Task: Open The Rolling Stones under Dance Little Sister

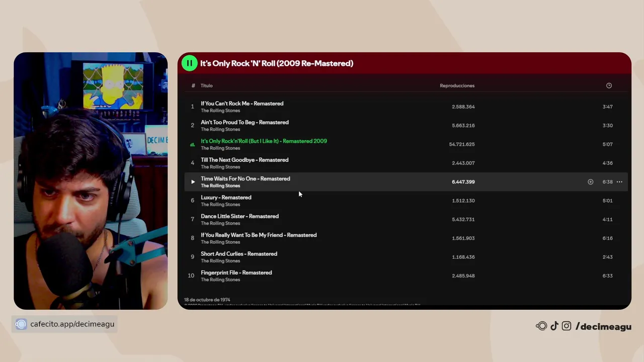Action: (x=220, y=223)
